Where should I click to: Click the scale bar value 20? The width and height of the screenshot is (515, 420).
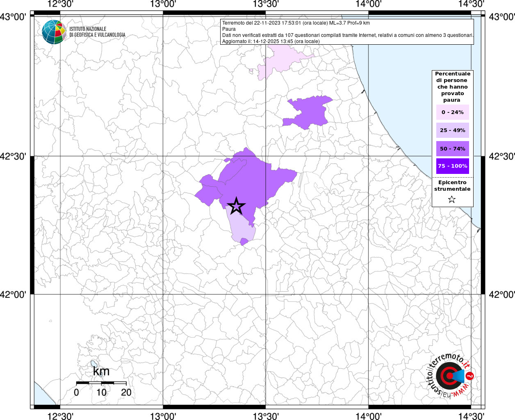tap(126, 392)
